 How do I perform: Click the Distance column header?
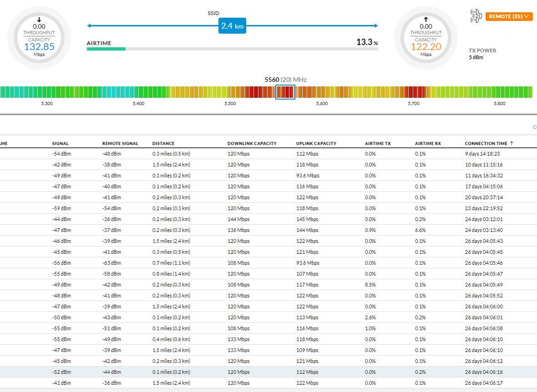163,143
